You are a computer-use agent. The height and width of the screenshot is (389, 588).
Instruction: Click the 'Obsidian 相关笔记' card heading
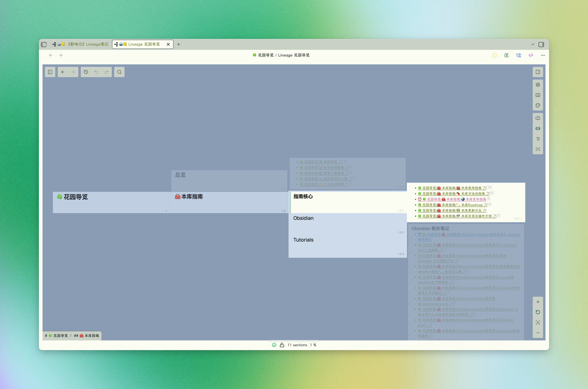(x=430, y=229)
